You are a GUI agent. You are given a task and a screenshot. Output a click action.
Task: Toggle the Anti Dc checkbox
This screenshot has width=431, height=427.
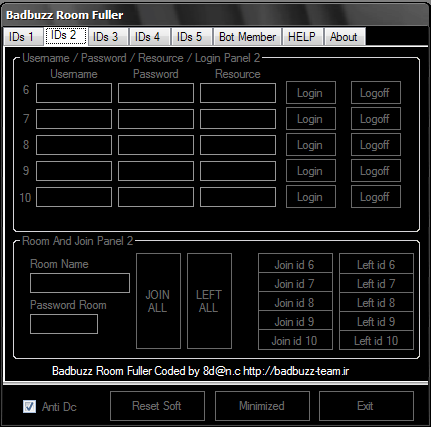coord(29,406)
